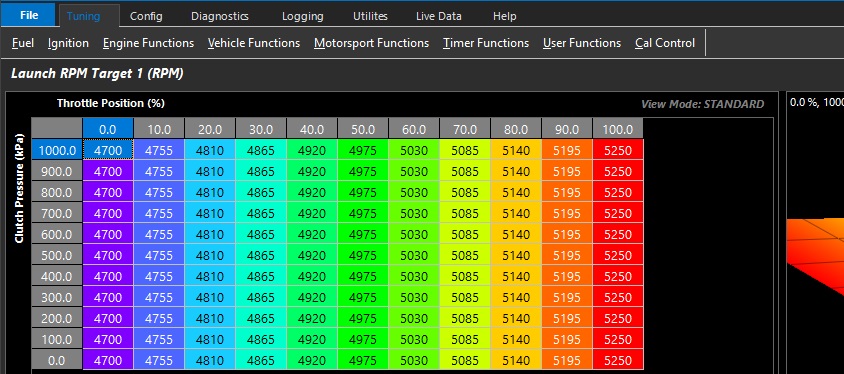Select the 50.0 throttle position column header
The height and width of the screenshot is (374, 844).
pyautogui.click(x=363, y=129)
